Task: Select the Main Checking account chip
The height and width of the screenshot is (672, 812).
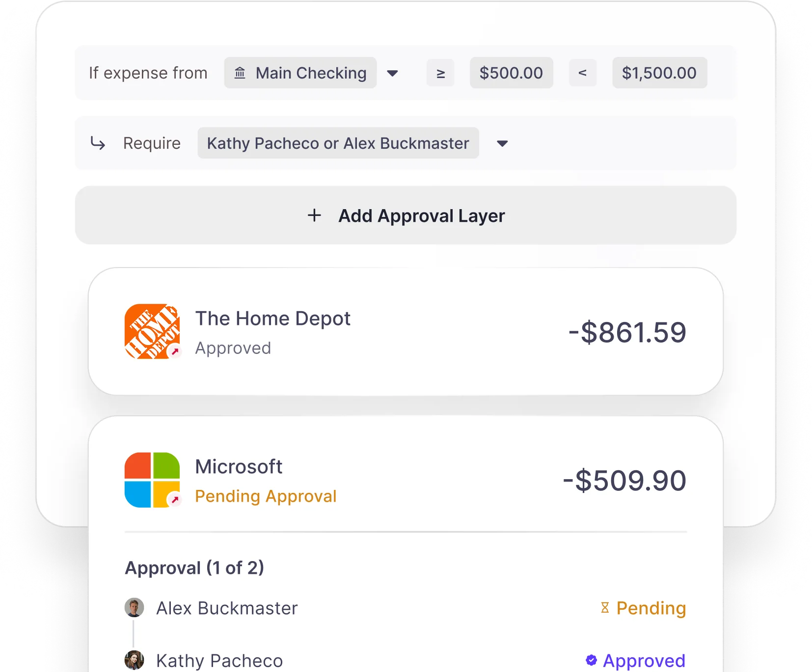Action: point(300,73)
